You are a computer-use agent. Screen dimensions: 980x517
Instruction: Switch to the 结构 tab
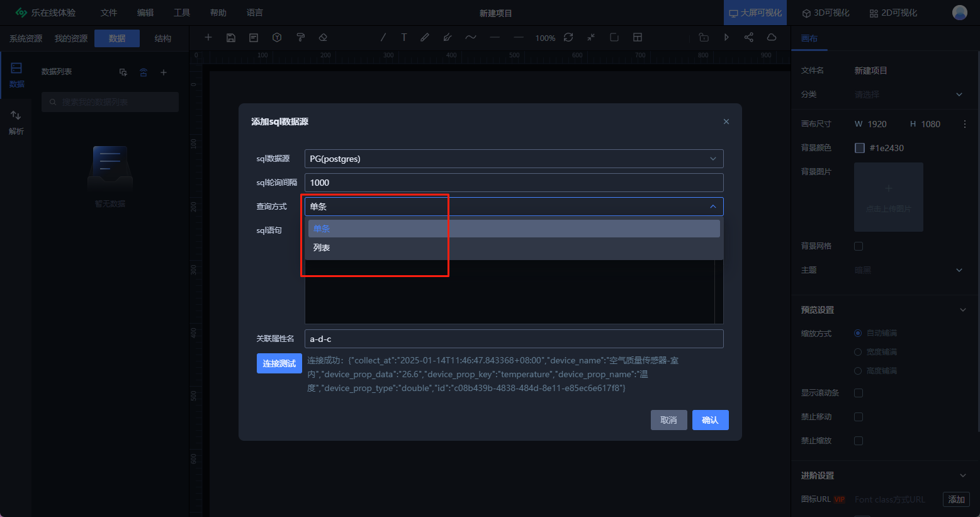163,38
